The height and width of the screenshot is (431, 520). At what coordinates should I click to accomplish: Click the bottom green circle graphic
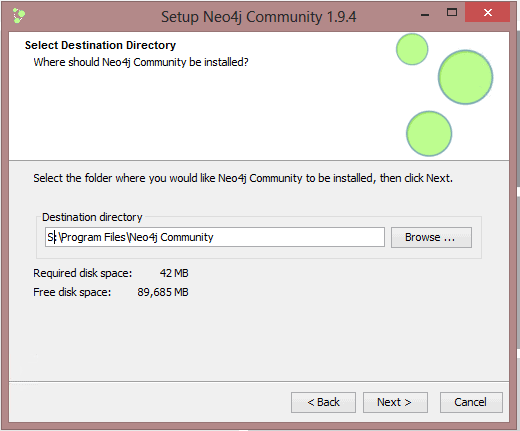tap(429, 133)
